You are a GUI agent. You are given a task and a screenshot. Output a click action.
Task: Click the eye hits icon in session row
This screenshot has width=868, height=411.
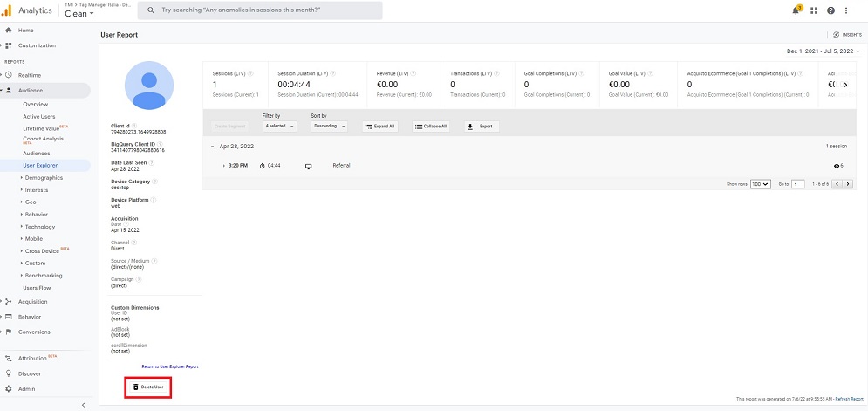tap(837, 166)
